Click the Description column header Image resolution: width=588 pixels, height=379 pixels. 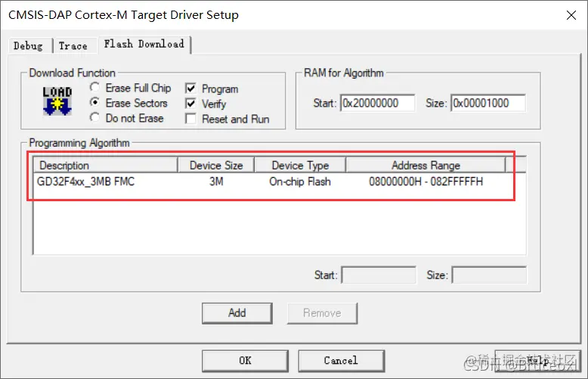tap(106, 165)
